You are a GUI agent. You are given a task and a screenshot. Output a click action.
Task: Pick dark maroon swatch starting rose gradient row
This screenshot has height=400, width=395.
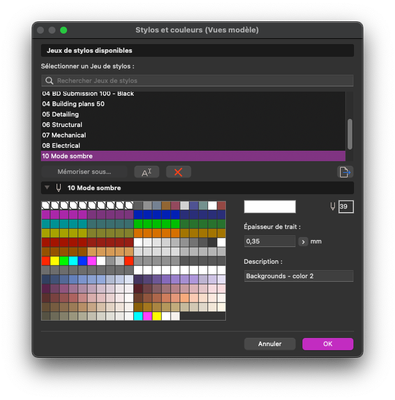click(x=138, y=288)
